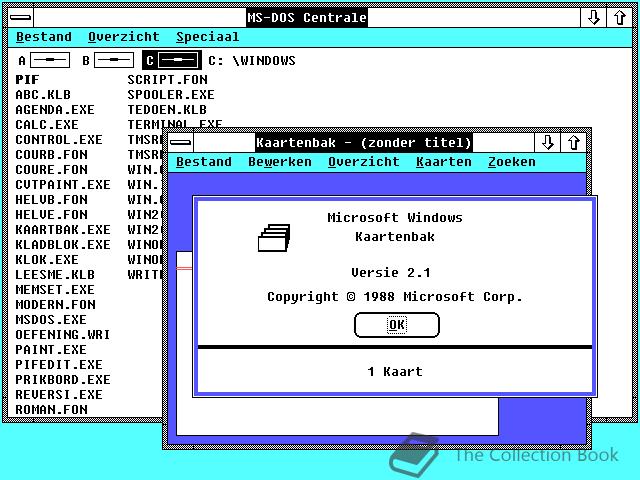Select file ABC.KLB
Screen dimensions: 640x480
pyautogui.click(x=43, y=95)
